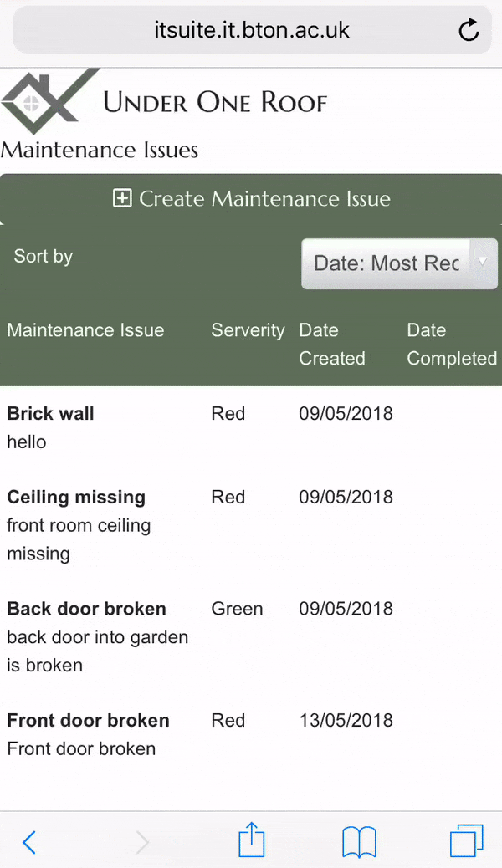Image resolution: width=502 pixels, height=868 pixels.
Task: Click Create Maintenance Issue button
Action: [x=251, y=199]
